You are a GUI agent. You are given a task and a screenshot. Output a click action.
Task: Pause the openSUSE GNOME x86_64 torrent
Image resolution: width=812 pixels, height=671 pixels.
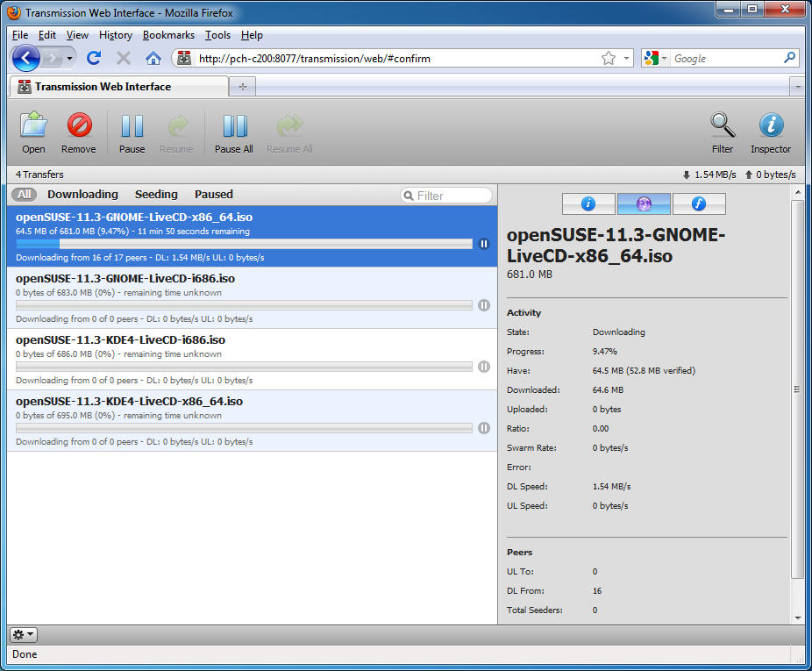pyautogui.click(x=484, y=244)
